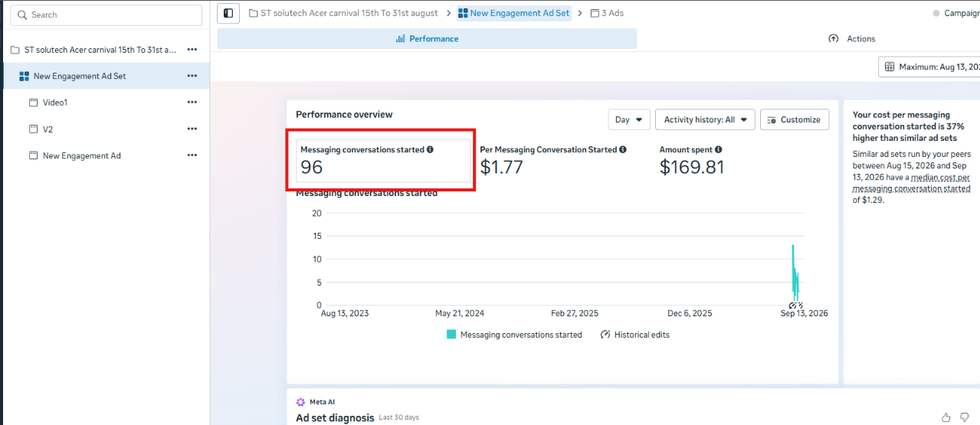The image size is (980, 425).
Task: Click info icon beside Messaging conversations started
Action: click(430, 150)
